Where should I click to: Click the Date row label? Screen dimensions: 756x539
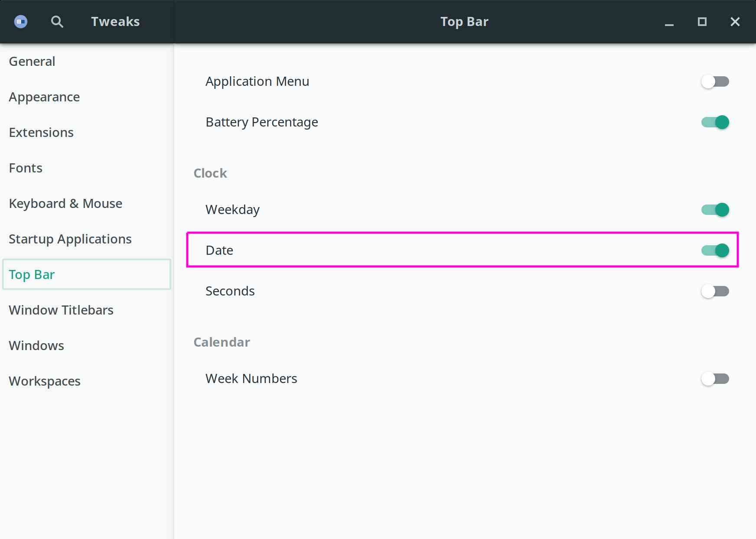[219, 250]
